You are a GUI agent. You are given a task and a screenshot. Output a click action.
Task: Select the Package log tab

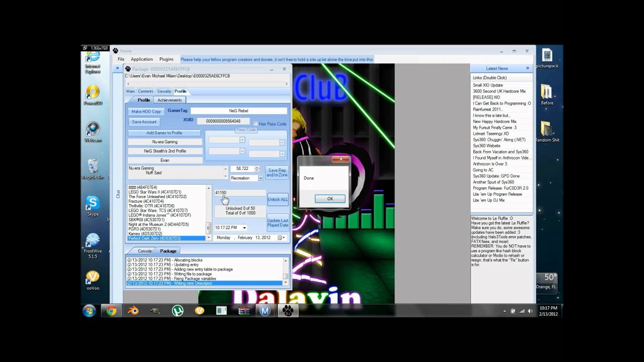[x=168, y=251]
